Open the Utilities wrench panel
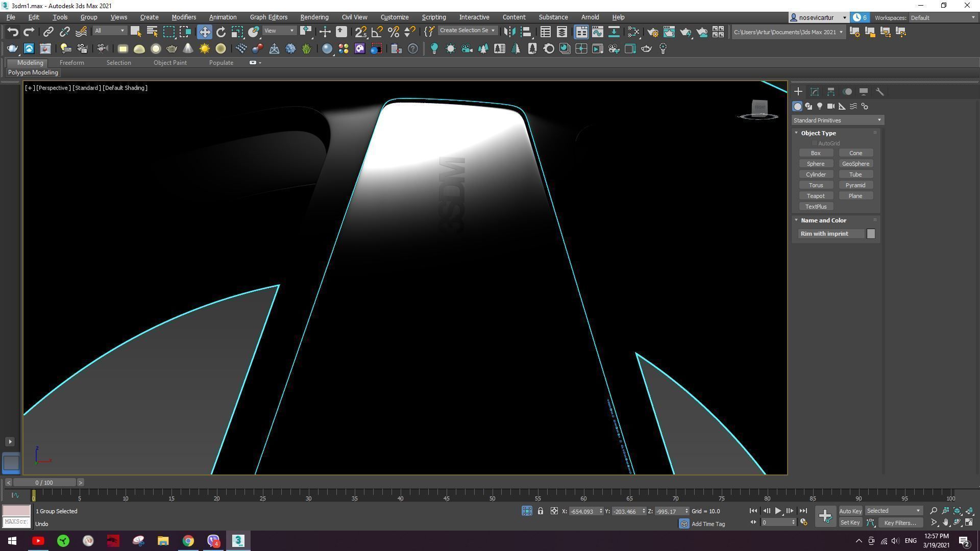The image size is (980, 551). pos(880,92)
